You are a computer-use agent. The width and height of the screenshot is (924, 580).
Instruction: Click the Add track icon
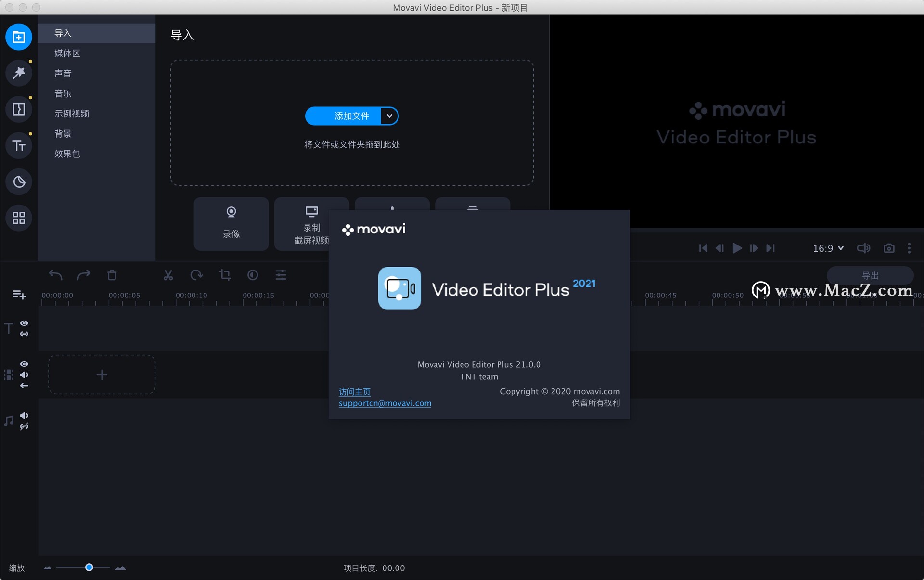(x=19, y=295)
